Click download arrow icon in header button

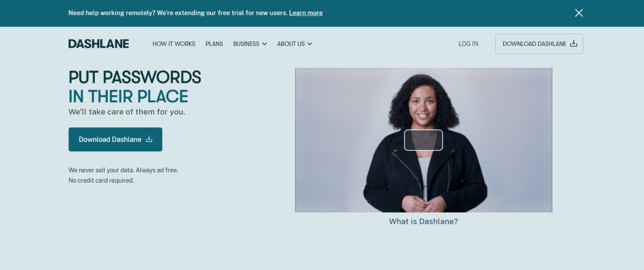[574, 44]
